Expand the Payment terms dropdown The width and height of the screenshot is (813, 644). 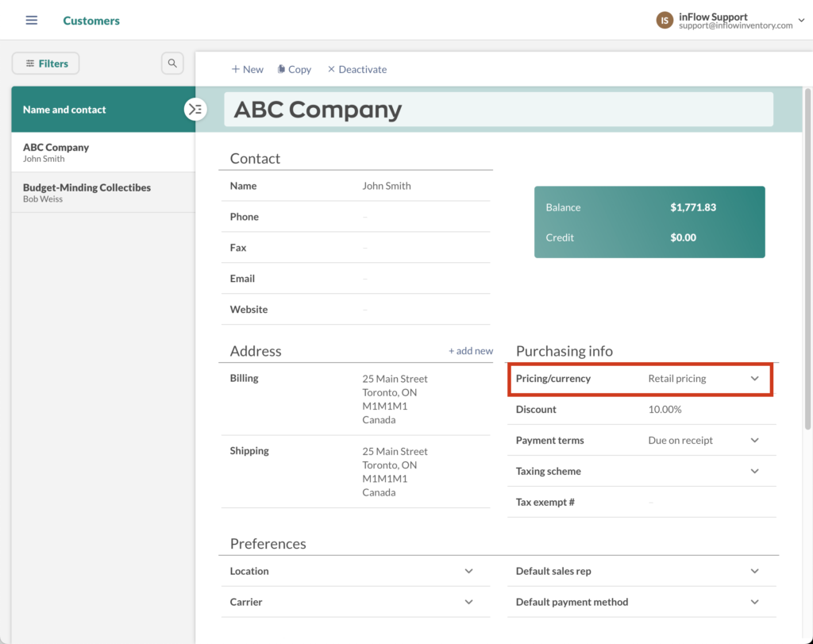pyautogui.click(x=753, y=440)
